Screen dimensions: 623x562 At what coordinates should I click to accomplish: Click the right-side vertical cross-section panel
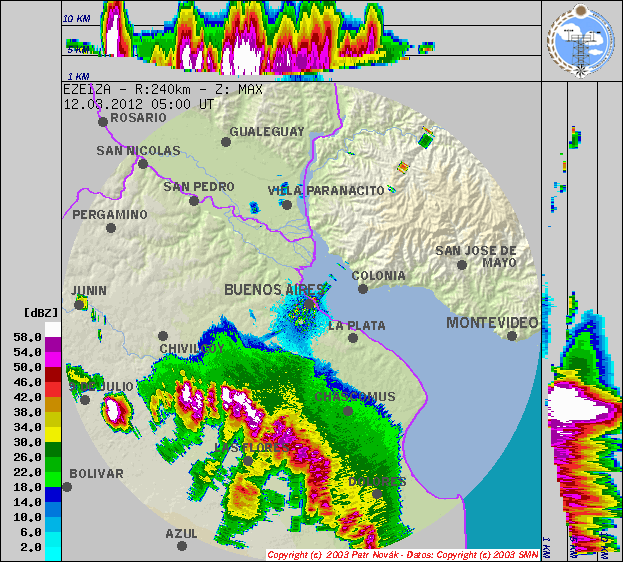pyautogui.click(x=582, y=321)
